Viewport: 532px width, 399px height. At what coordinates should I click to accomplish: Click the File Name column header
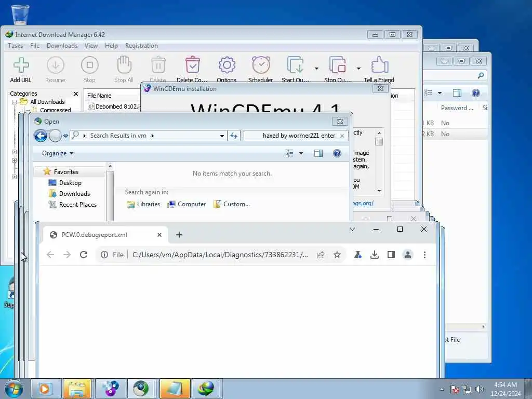(x=99, y=96)
